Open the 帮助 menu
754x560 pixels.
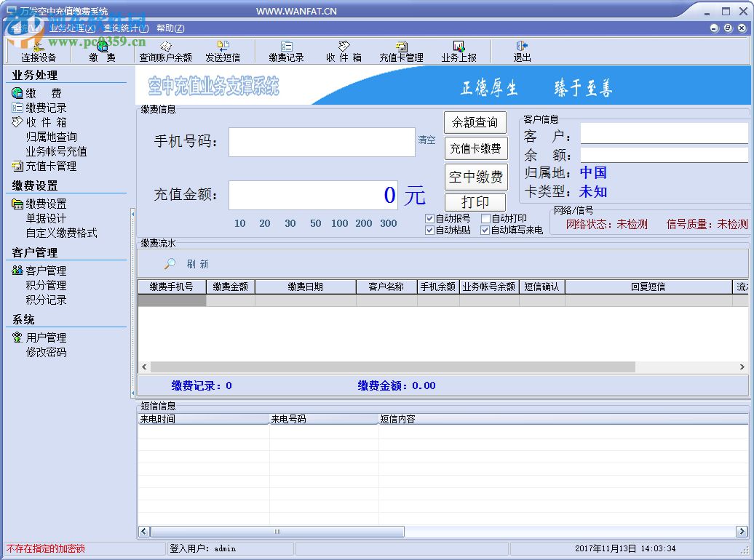[170, 26]
